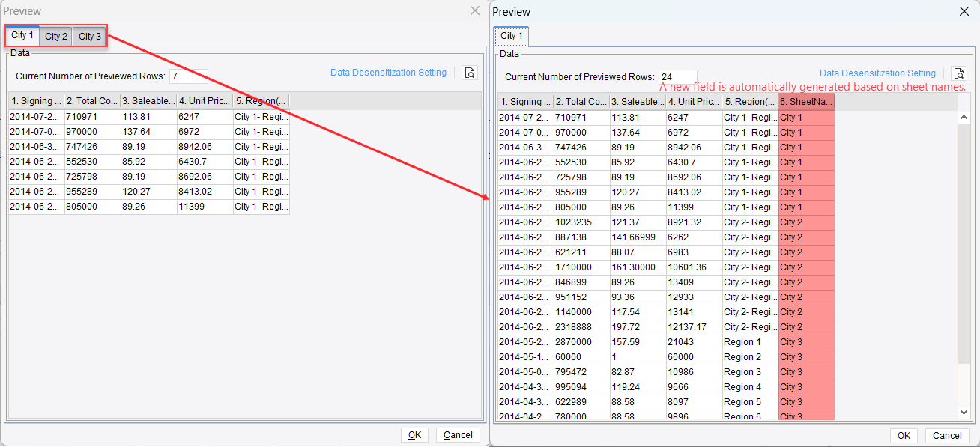Click Cancel in left Preview window

(458, 435)
